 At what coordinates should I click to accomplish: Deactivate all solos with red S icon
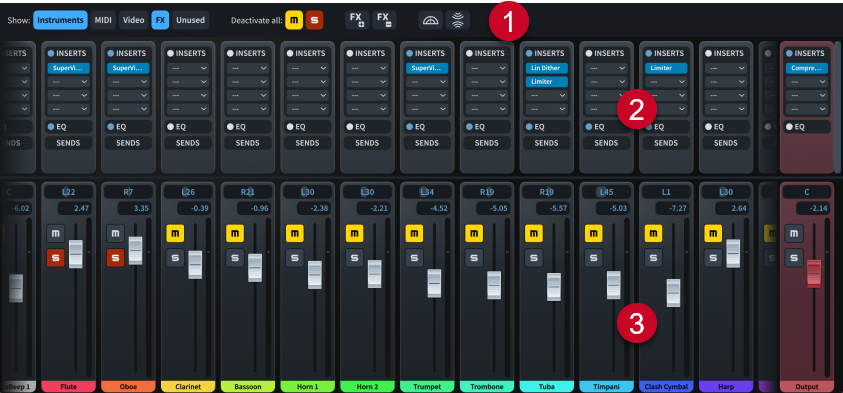pyautogui.click(x=315, y=20)
